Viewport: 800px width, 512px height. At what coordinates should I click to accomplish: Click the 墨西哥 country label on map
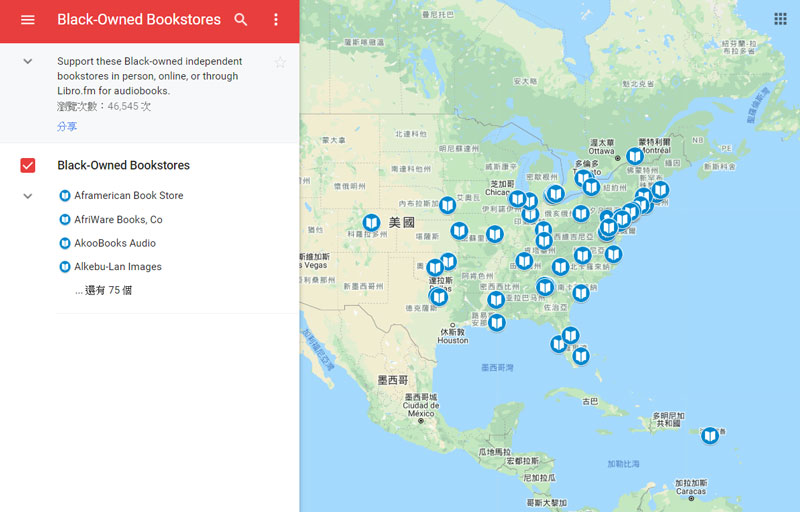tap(393, 380)
